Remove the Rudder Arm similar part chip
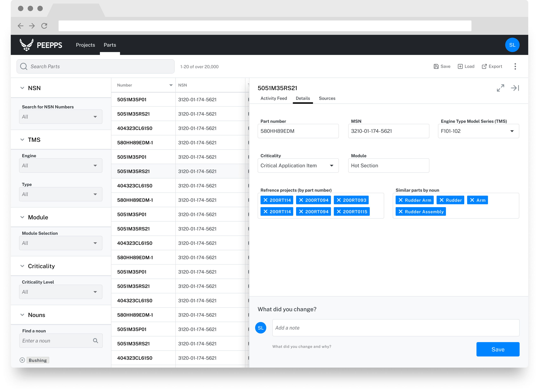Screen dimensions: 539x392 click(401, 200)
